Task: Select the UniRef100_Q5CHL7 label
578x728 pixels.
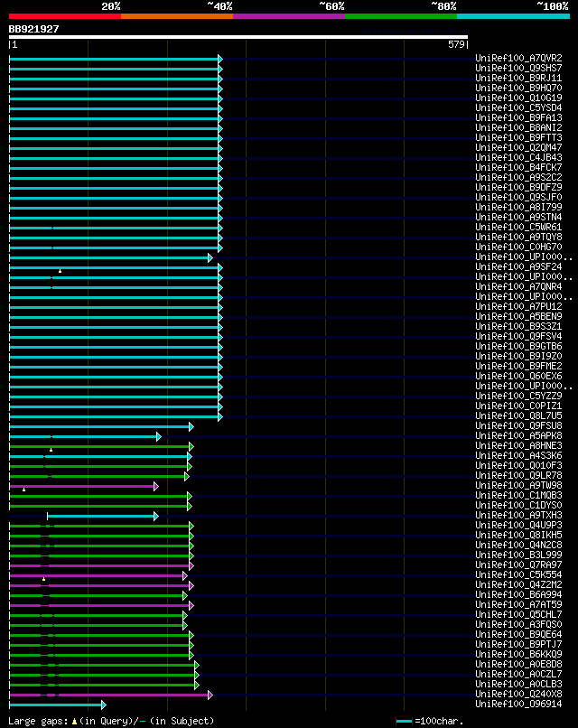Action: point(518,615)
